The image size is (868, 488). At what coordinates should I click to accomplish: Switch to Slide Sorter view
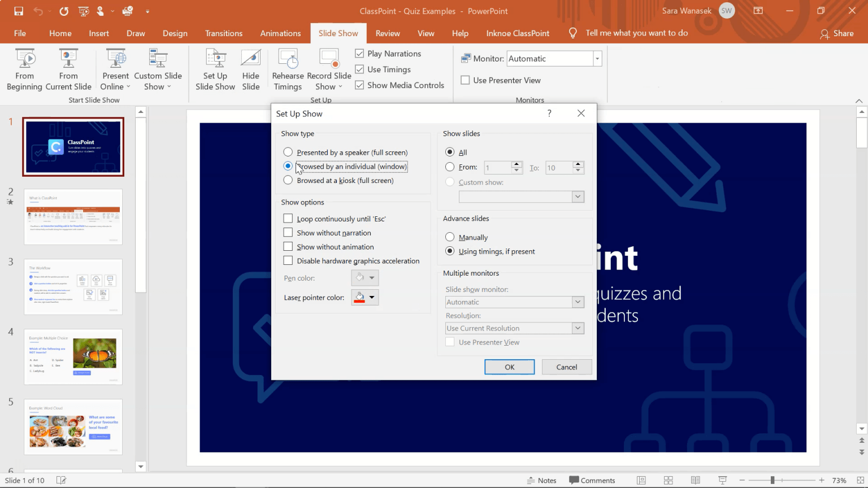coord(668,480)
